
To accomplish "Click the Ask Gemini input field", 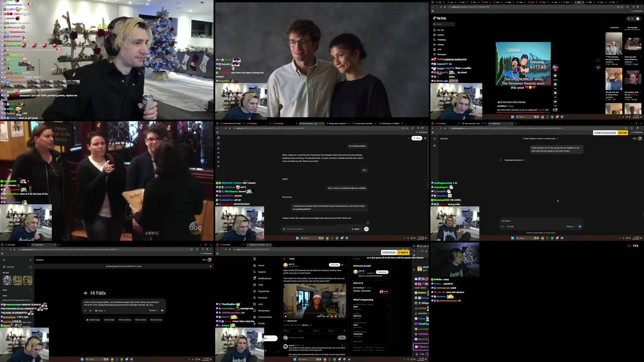I will [x=531, y=221].
